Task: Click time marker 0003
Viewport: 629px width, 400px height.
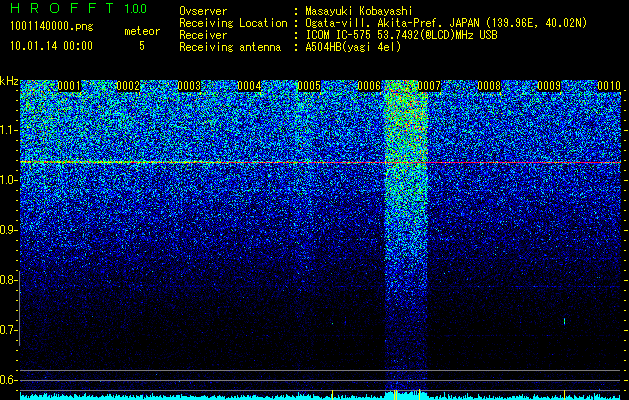Action: tap(189, 86)
